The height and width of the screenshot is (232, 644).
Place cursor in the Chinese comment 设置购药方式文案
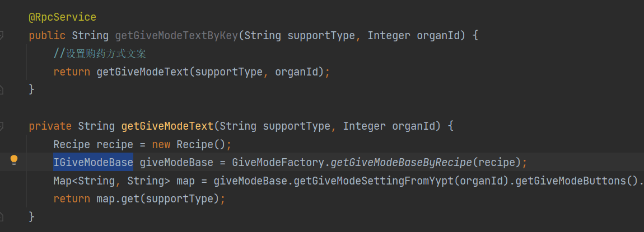(106, 54)
